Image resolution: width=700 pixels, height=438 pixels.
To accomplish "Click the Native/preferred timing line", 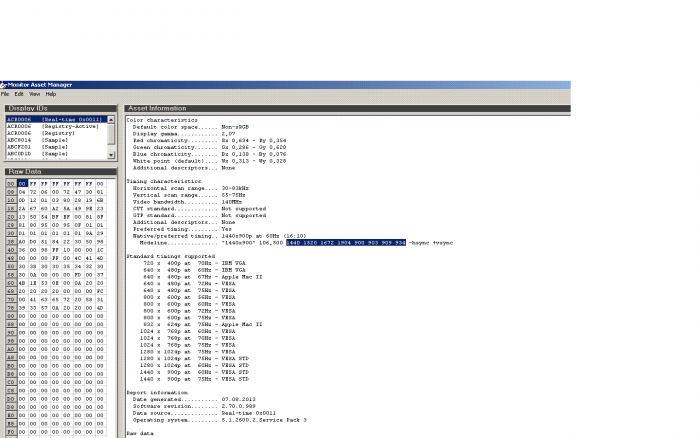I will [220, 236].
